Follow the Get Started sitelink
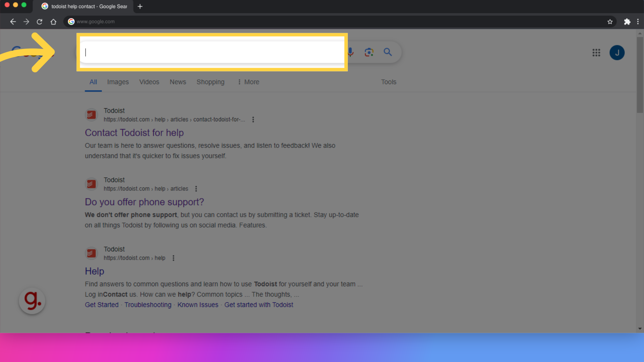This screenshot has height=362, width=644. click(x=102, y=305)
